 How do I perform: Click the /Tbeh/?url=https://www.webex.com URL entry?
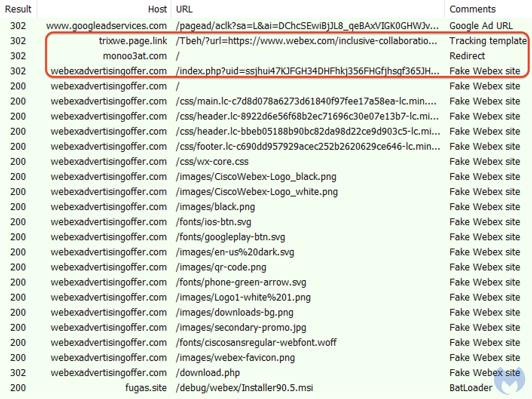tap(306, 41)
